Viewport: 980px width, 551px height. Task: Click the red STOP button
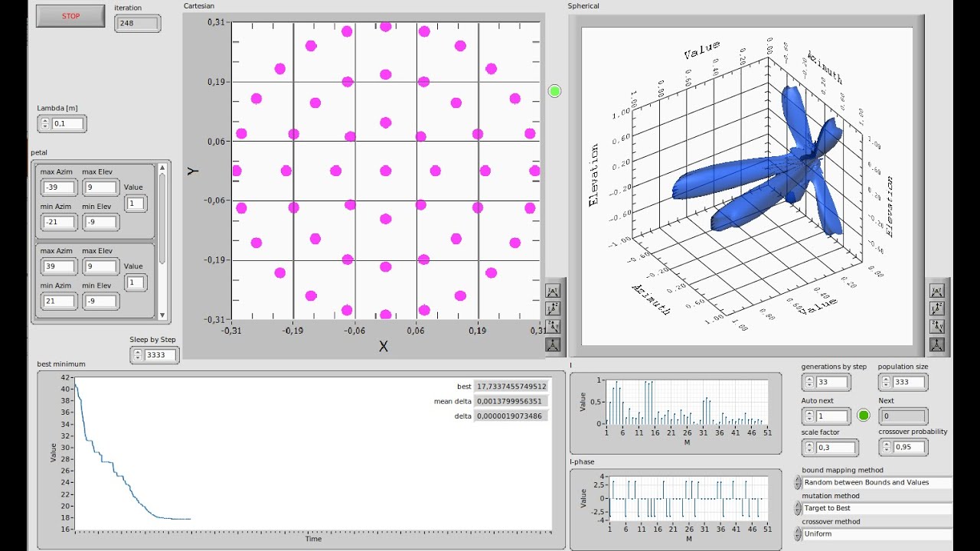(x=70, y=16)
